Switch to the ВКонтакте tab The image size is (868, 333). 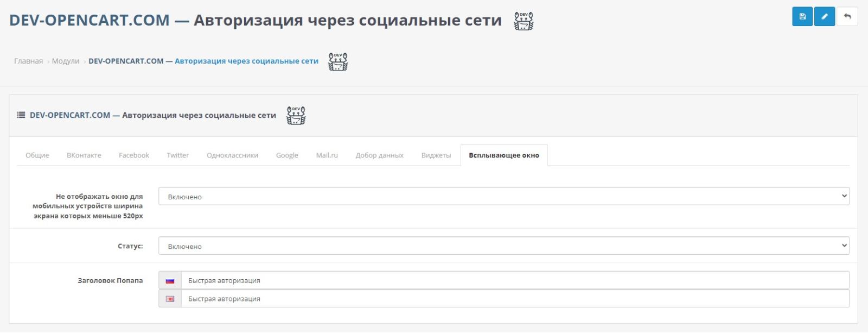click(84, 155)
